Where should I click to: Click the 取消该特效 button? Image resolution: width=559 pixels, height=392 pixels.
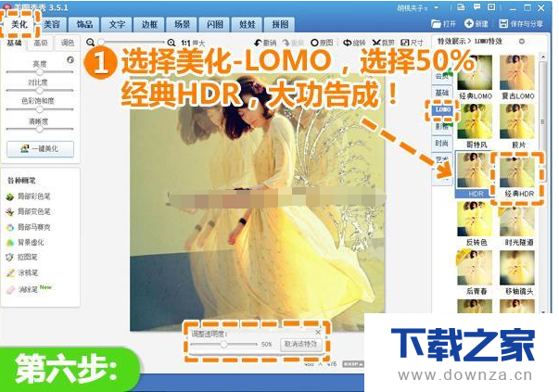pos(300,344)
